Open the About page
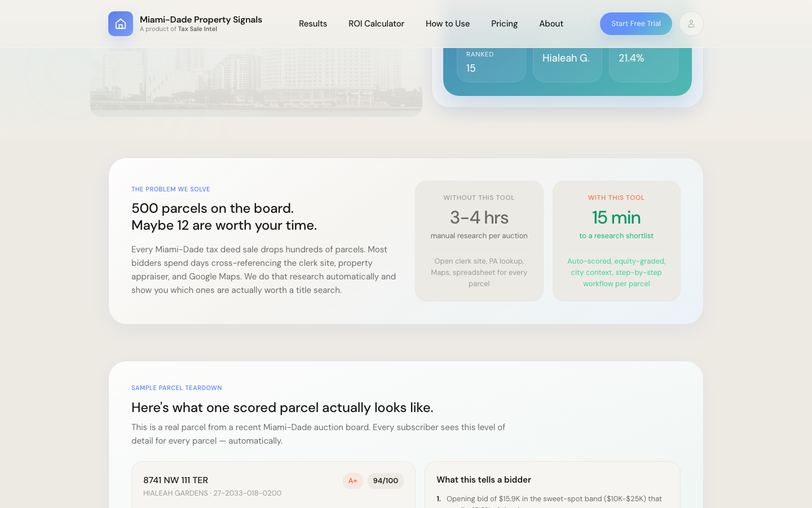 coord(551,24)
